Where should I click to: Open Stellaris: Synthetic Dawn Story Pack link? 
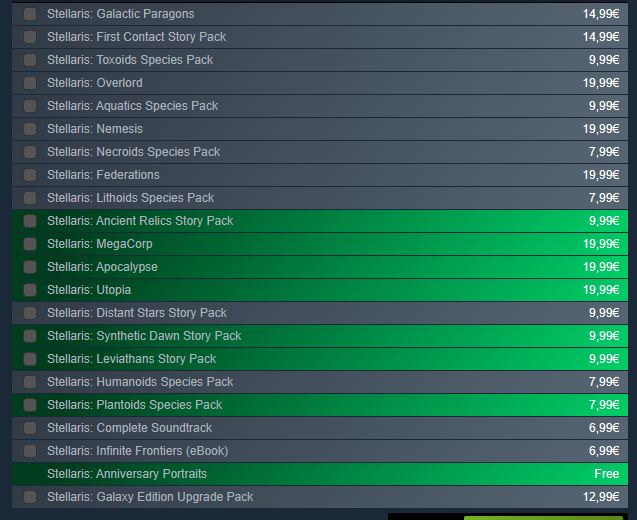point(144,336)
